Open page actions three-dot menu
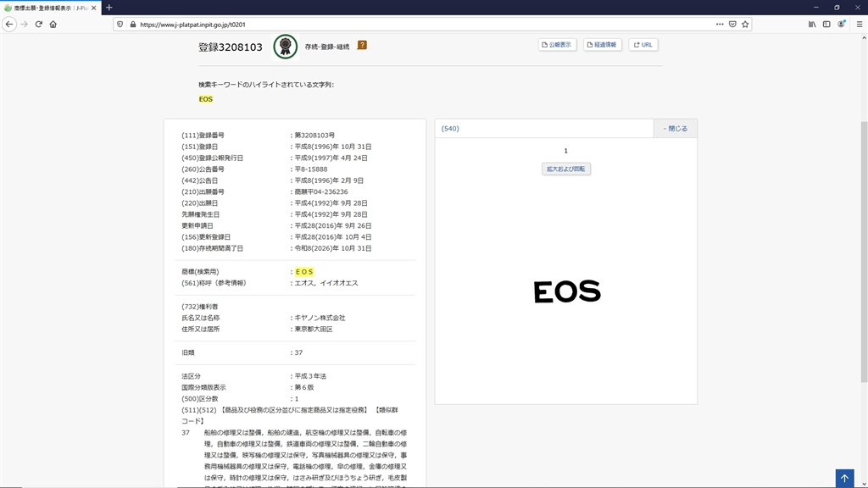The height and width of the screenshot is (488, 868). point(720,25)
